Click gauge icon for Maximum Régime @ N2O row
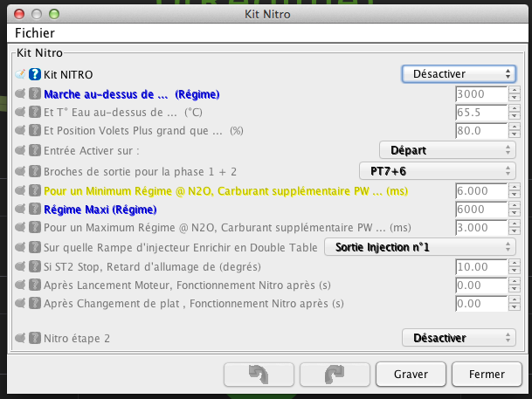Screen dimensions: 532x399 tap(20, 227)
